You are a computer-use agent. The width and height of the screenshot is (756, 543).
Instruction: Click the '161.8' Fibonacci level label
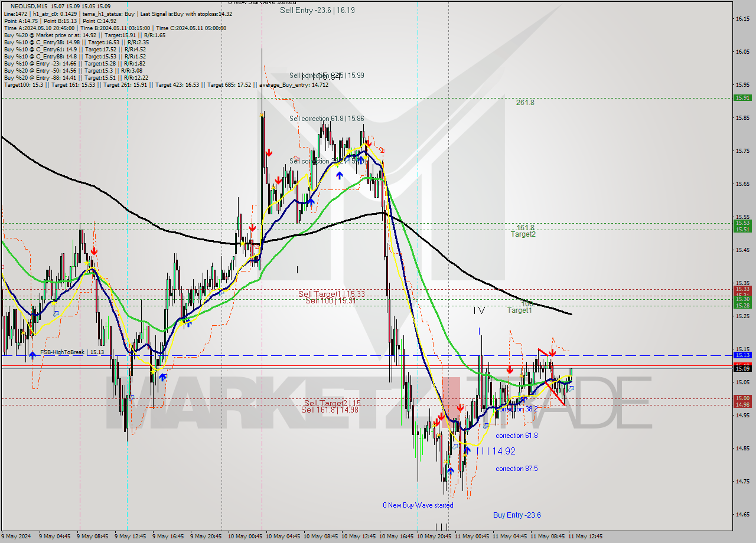(525, 227)
